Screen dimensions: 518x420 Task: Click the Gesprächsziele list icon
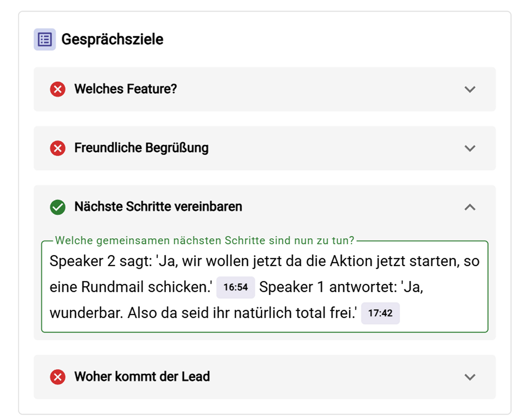[45, 39]
